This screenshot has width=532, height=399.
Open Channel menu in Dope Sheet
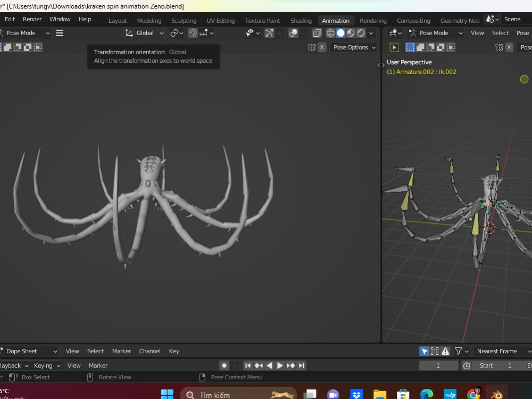click(149, 351)
